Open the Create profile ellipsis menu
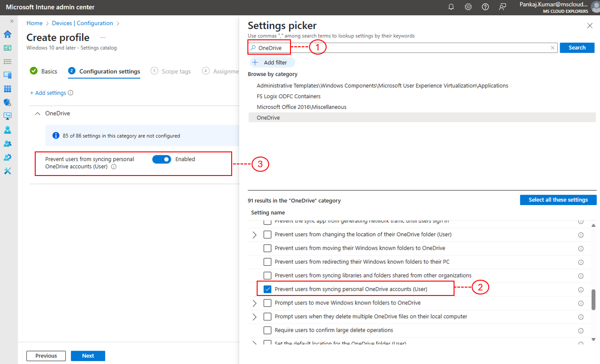This screenshot has width=600, height=364. click(x=103, y=38)
